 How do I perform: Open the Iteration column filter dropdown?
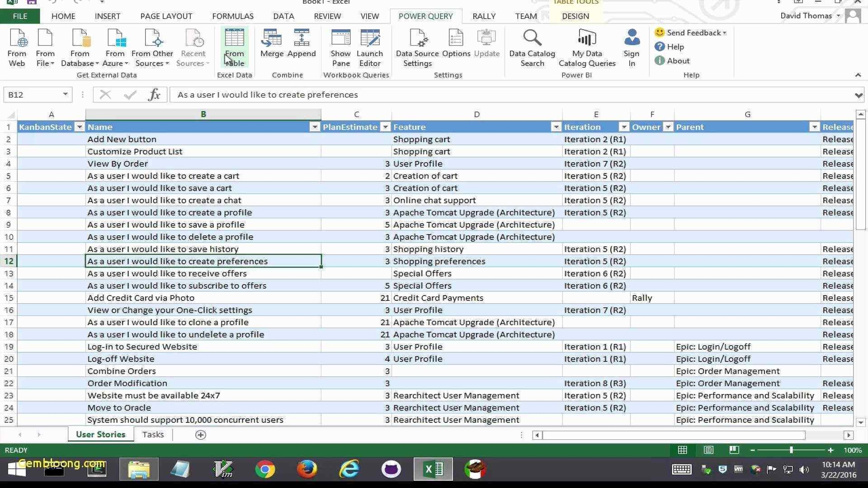[x=624, y=127]
